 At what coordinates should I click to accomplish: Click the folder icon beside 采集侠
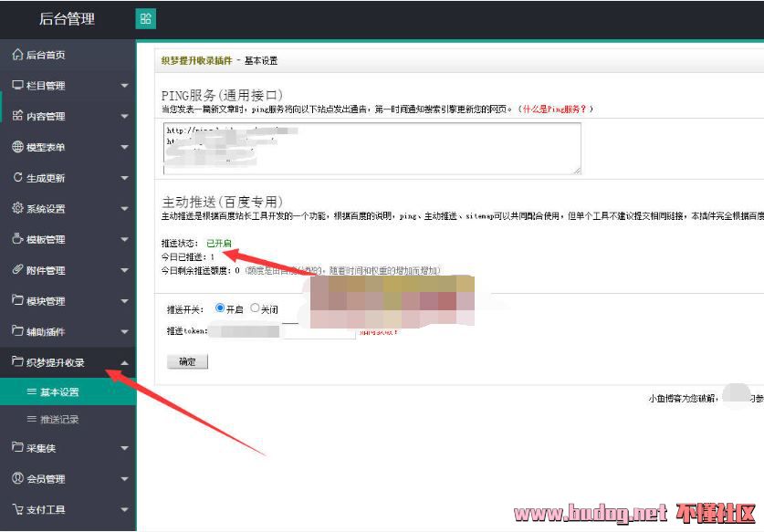[x=17, y=447]
